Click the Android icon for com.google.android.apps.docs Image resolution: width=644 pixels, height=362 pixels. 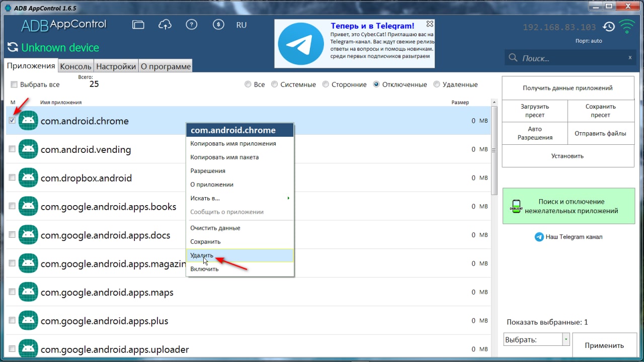[x=29, y=235]
